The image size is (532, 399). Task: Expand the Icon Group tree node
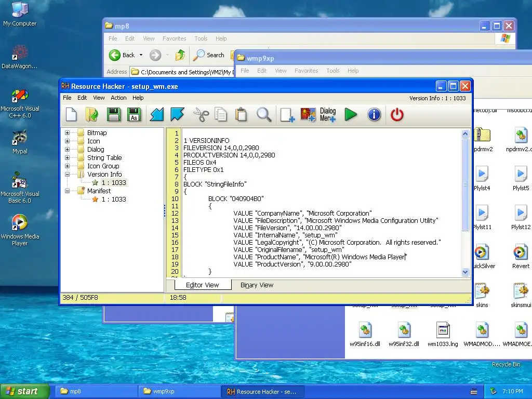coord(67,166)
